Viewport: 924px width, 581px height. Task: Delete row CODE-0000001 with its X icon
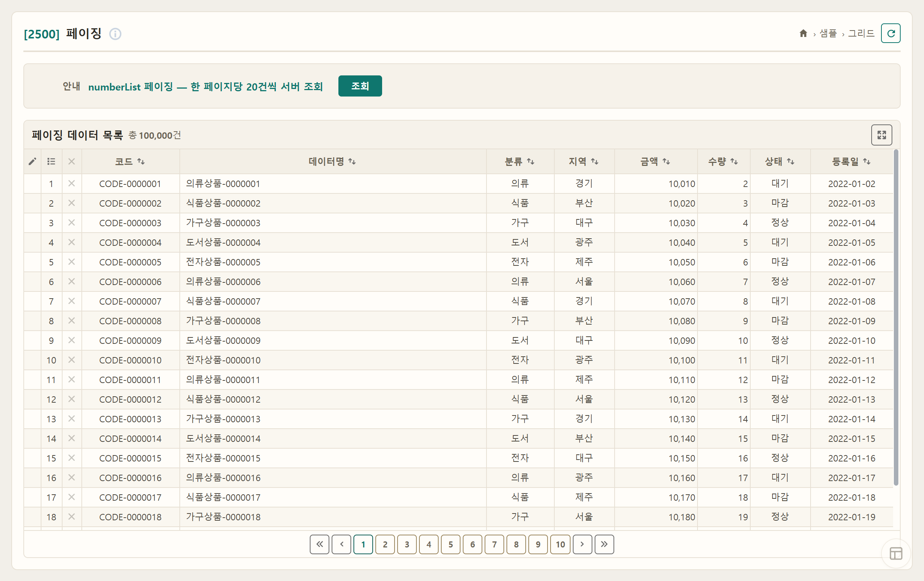point(71,184)
